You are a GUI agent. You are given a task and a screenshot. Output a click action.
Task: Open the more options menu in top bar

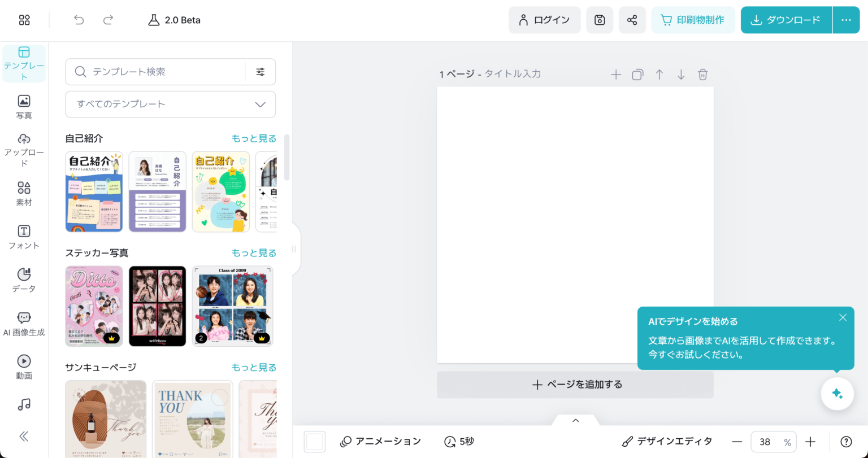pos(846,20)
